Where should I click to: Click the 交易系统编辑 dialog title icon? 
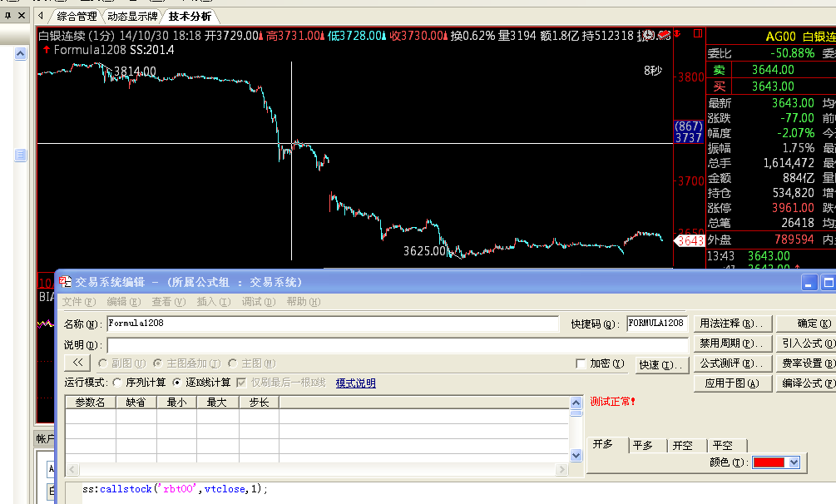point(66,282)
